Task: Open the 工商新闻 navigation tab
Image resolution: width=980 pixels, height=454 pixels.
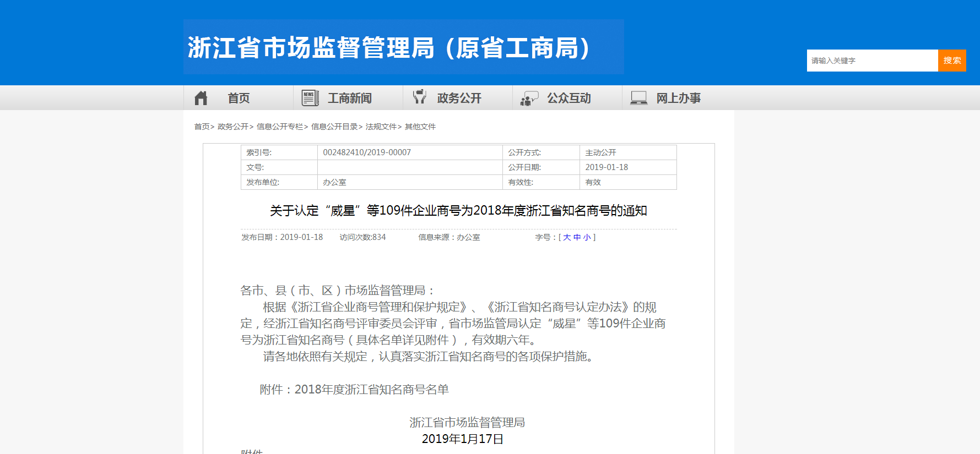Action: [350, 98]
